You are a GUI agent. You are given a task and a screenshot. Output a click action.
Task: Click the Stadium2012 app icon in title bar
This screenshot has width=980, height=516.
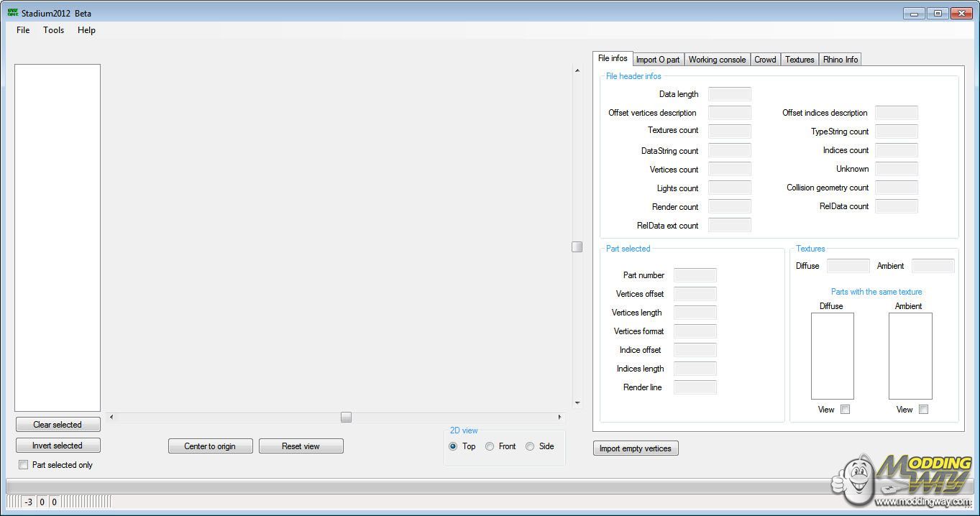click(12, 13)
